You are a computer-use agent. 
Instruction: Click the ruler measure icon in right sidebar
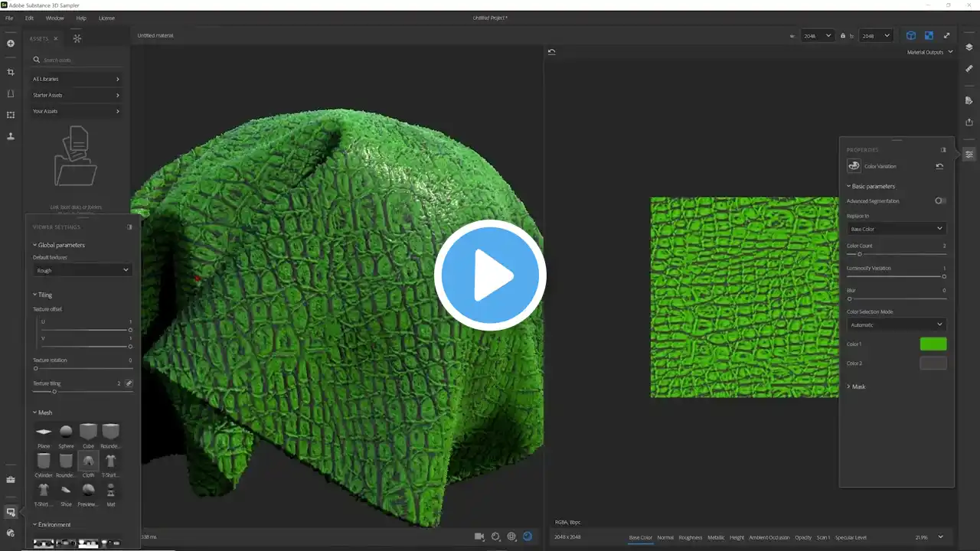click(969, 69)
